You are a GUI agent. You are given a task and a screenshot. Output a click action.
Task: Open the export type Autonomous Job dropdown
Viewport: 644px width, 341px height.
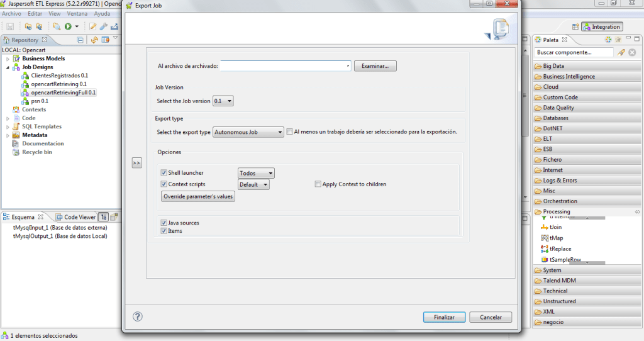(248, 132)
